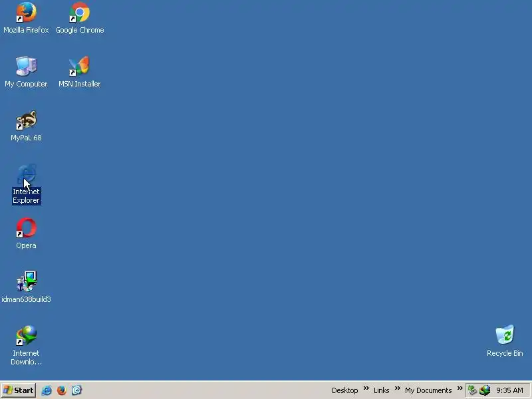Click the globe network tray icon
This screenshot has height=399, width=532.
pyautogui.click(x=485, y=390)
